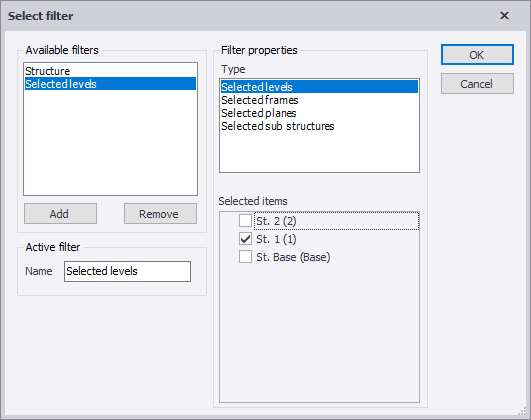Click the St. 2 (2) label
Screen dimensions: 531x420
coord(276,221)
